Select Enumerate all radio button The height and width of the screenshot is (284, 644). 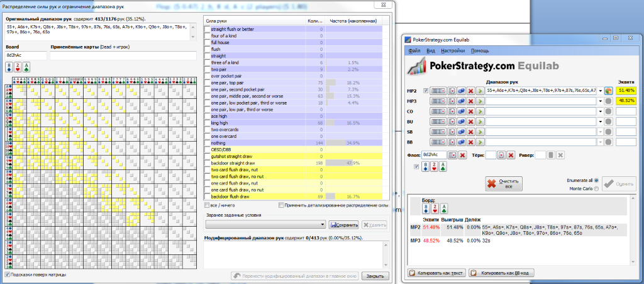[596, 180]
